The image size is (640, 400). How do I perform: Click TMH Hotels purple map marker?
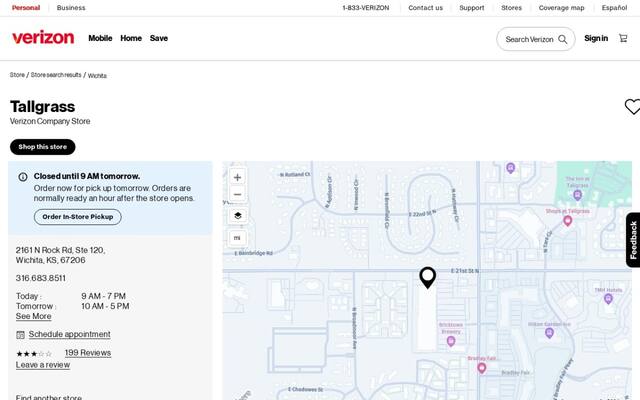coord(608,299)
